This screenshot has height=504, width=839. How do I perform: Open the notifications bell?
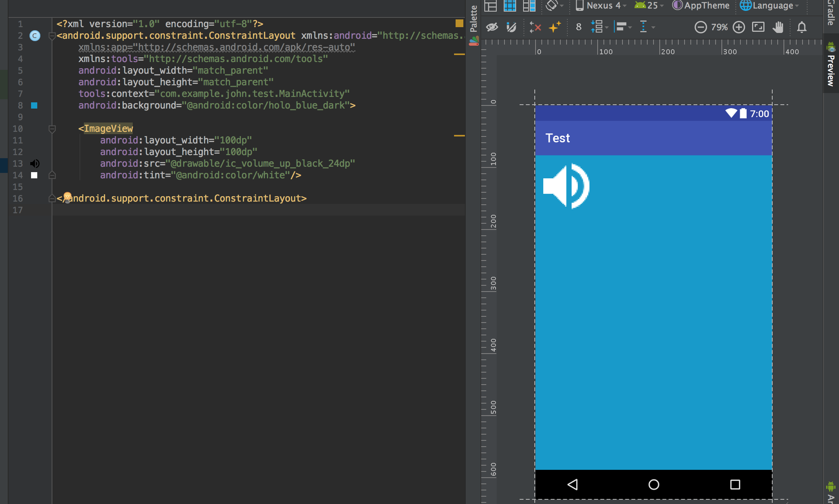(801, 27)
